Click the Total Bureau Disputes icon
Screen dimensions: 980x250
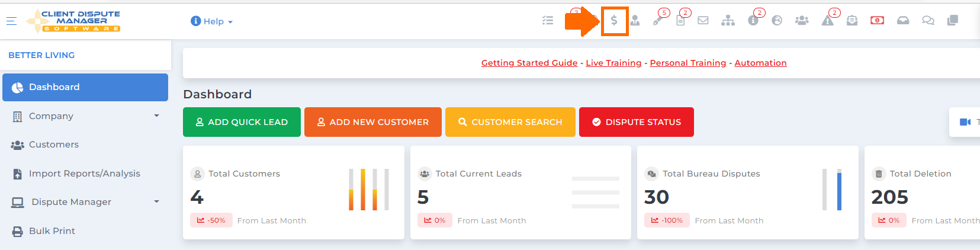[x=651, y=174]
